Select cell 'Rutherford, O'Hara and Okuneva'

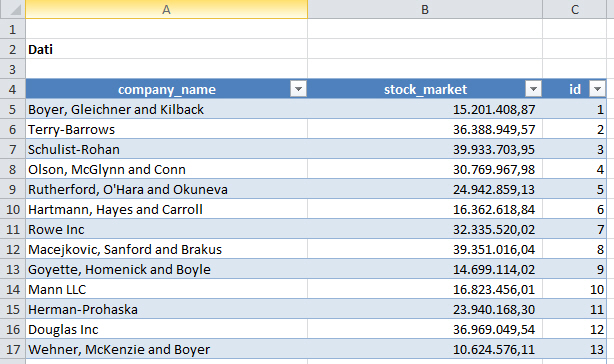click(x=166, y=189)
